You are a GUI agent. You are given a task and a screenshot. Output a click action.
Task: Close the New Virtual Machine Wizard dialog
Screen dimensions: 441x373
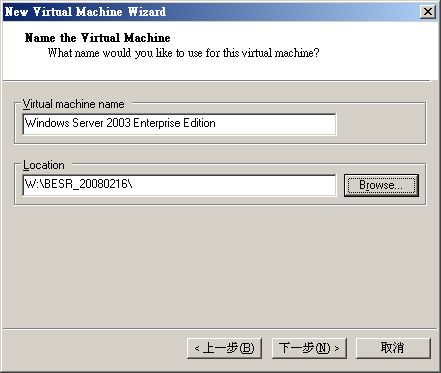(428, 12)
